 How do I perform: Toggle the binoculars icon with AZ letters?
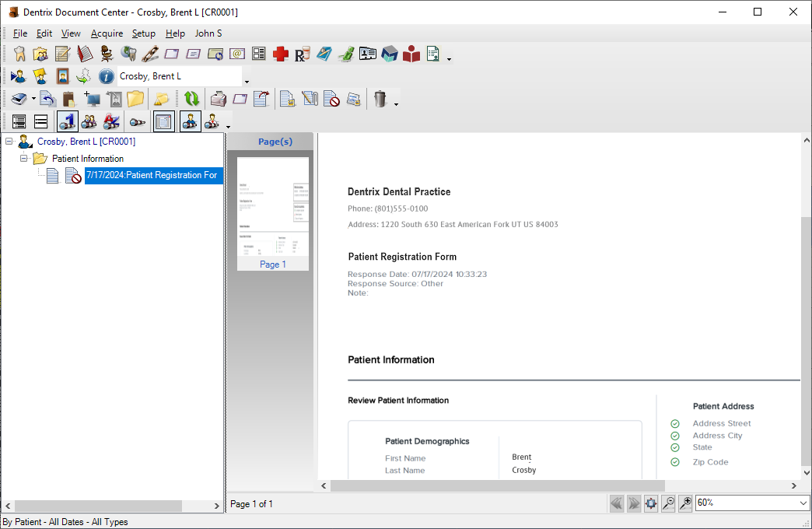coord(111,121)
